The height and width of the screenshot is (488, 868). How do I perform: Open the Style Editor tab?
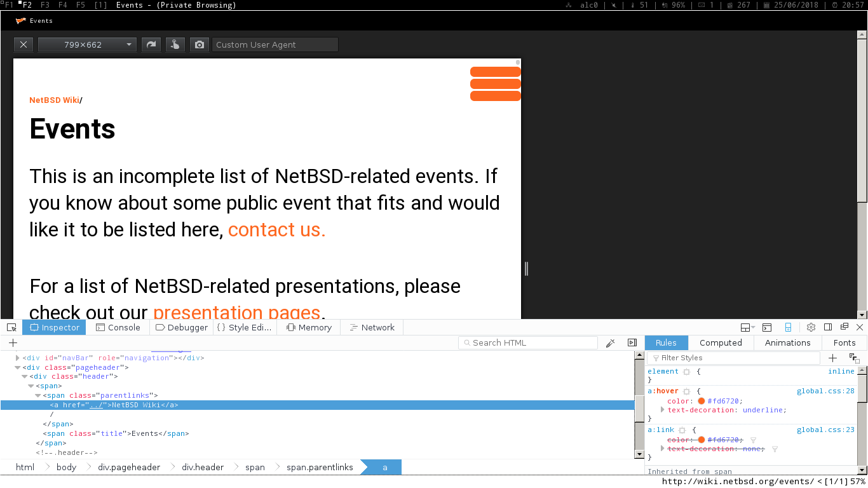click(244, 327)
